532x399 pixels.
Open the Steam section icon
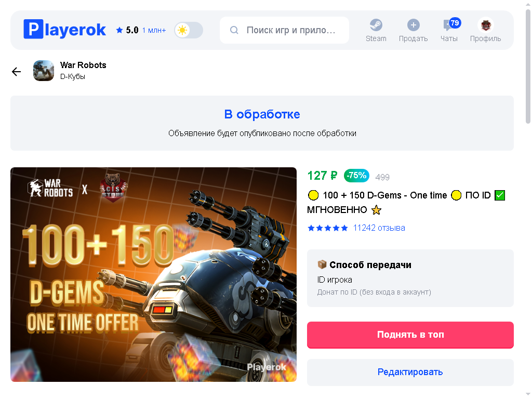click(x=376, y=25)
